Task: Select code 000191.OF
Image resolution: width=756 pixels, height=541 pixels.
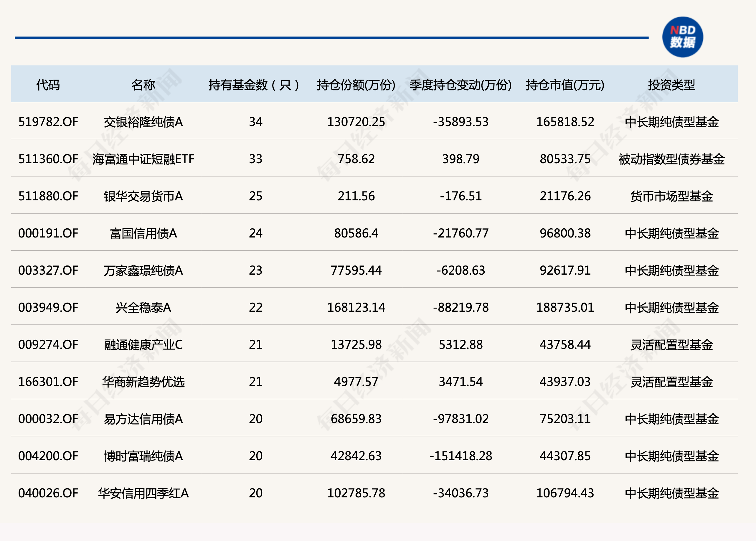Action: coord(48,233)
